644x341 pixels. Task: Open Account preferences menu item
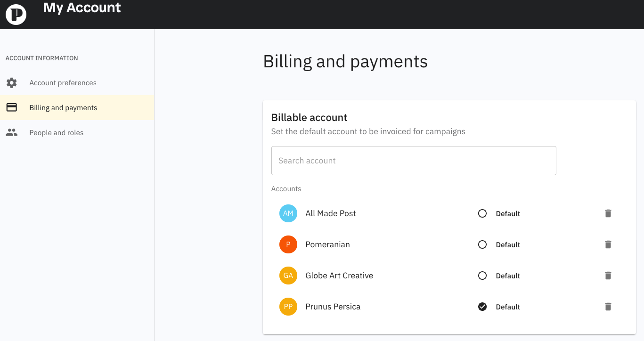[63, 83]
